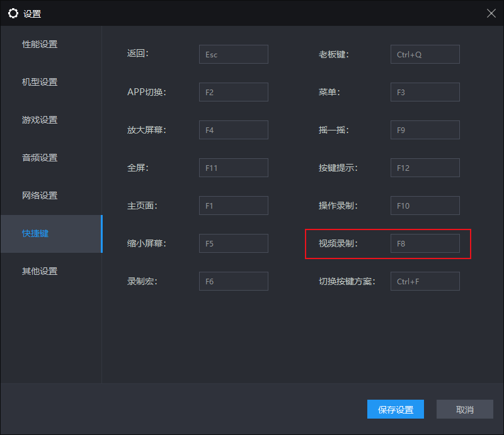Open 性能设置 tab in sidebar
The height and width of the screenshot is (435, 504).
pyautogui.click(x=40, y=44)
